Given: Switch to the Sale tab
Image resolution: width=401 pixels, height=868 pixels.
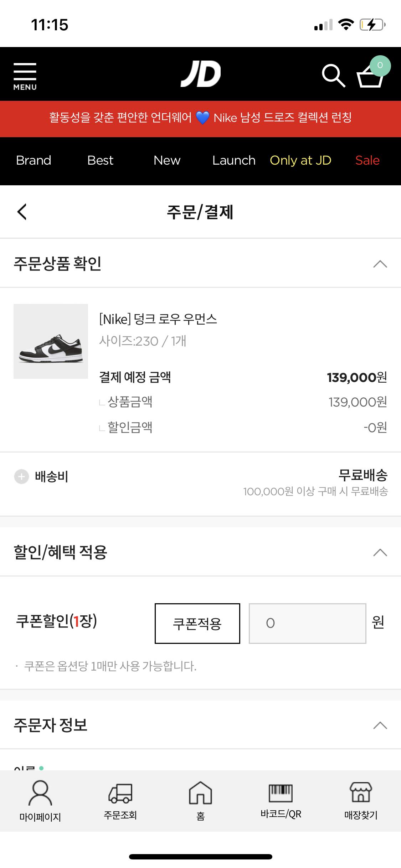Looking at the screenshot, I should [x=367, y=161].
